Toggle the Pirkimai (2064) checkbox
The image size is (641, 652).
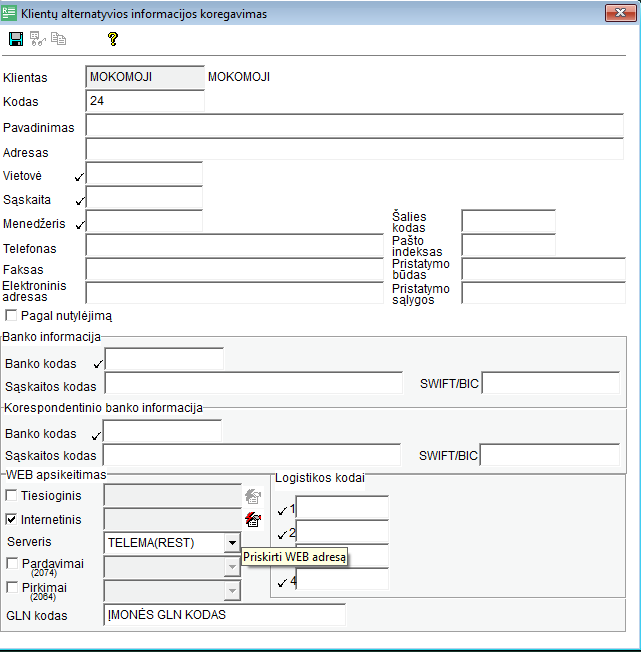[x=12, y=588]
